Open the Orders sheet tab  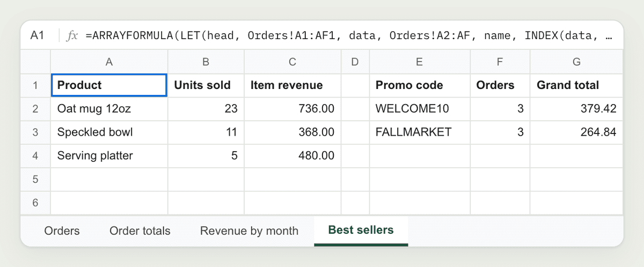[x=62, y=231]
